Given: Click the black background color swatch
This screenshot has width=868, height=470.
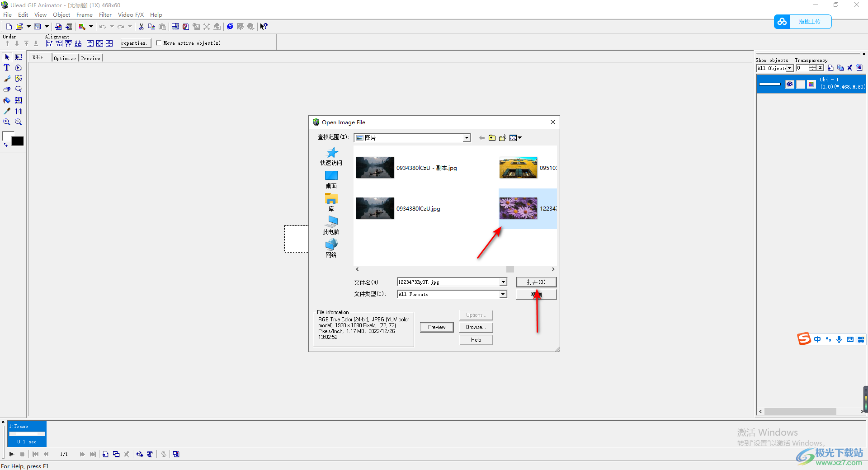Looking at the screenshot, I should [18, 141].
